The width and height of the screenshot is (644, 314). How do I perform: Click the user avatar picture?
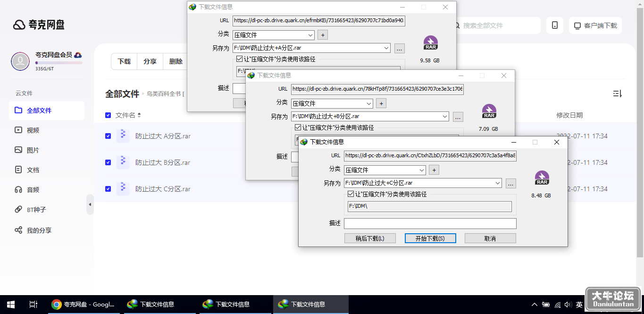[x=20, y=61]
